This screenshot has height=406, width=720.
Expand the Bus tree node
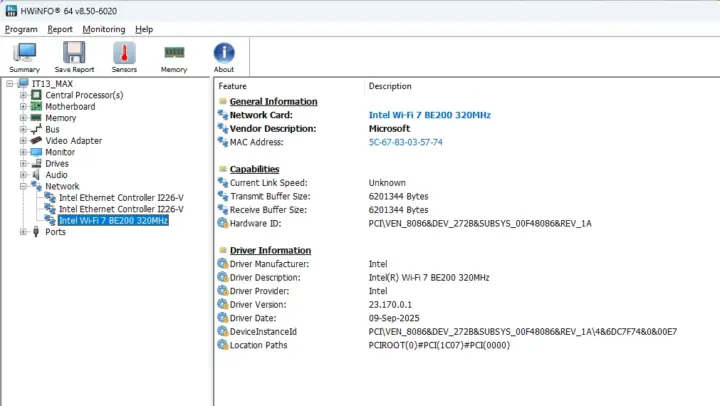(x=23, y=129)
